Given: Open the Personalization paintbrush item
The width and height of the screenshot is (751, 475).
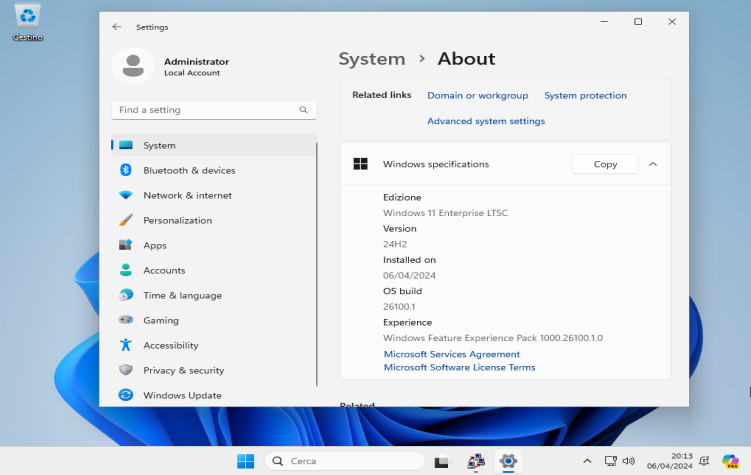Looking at the screenshot, I should pos(125,220).
